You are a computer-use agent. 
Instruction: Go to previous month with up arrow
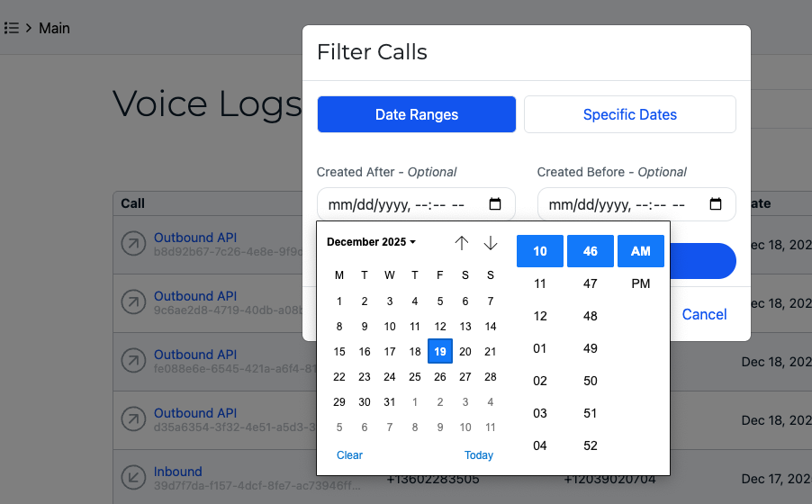click(462, 243)
